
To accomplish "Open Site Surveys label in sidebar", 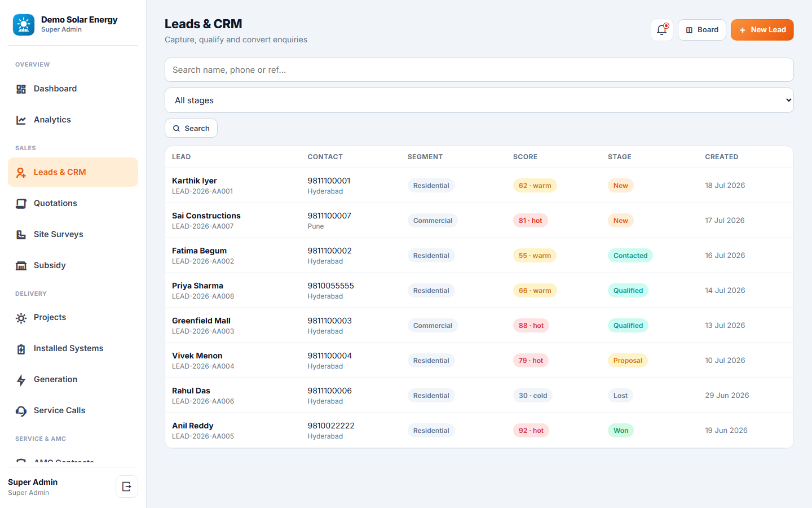I will 59,234.
